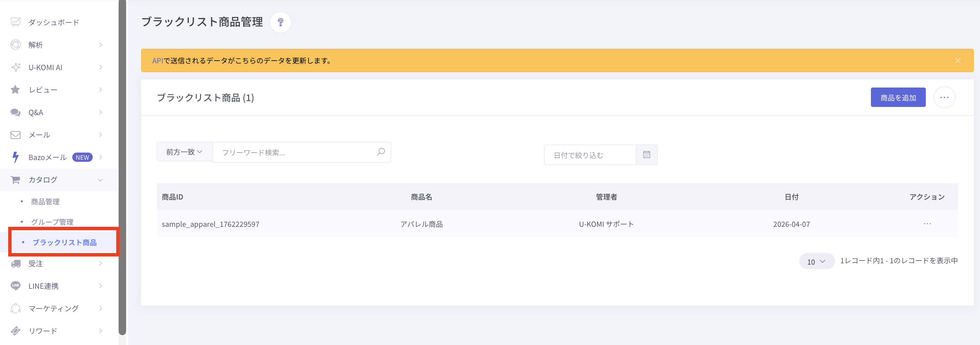Open the help question mark icon
The width and height of the screenshot is (980, 345).
coord(281,22)
